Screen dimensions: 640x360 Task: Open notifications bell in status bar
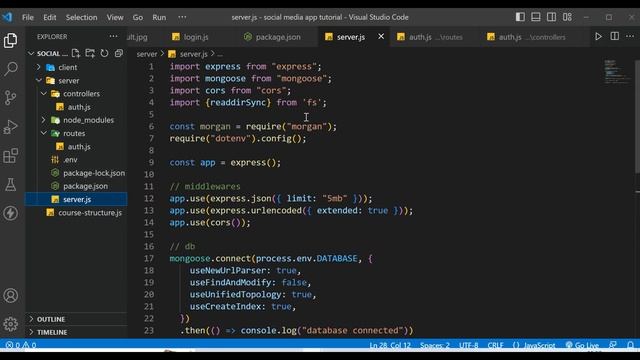click(x=631, y=345)
